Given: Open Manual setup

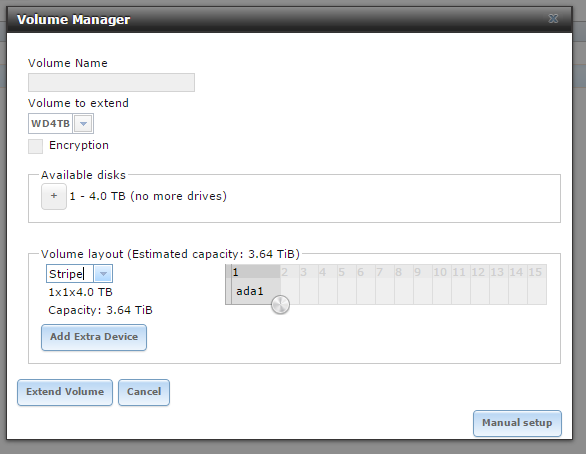Looking at the screenshot, I should click(517, 423).
